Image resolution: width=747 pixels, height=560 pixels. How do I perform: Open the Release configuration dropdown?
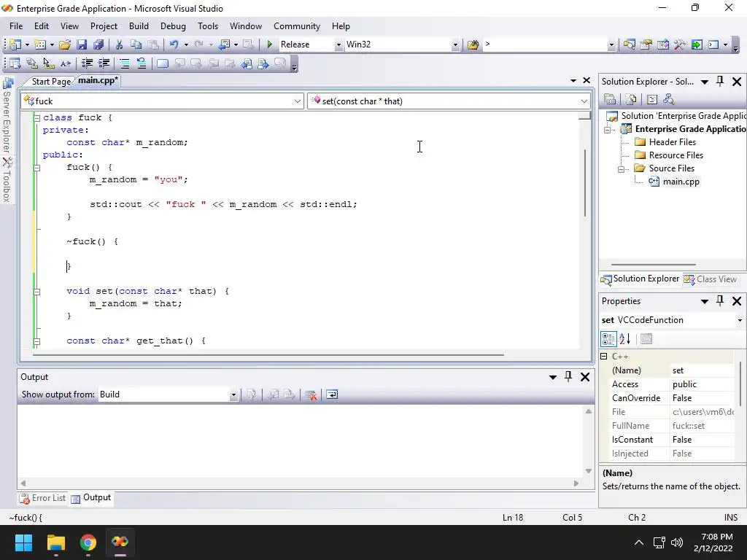click(338, 44)
